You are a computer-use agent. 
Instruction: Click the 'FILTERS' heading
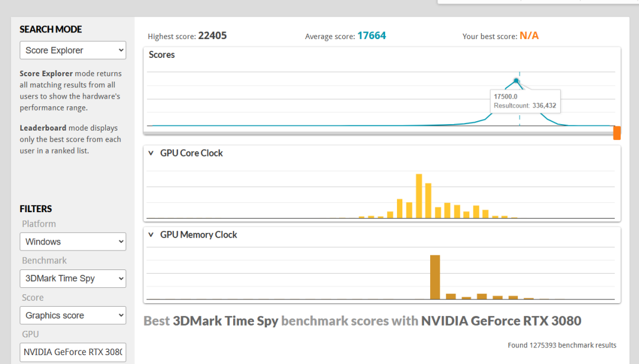[x=36, y=209]
